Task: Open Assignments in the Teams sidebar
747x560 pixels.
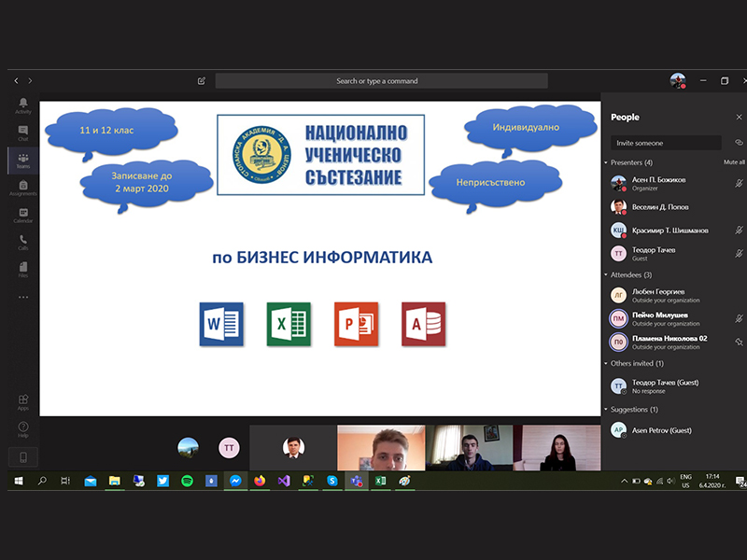Action: pyautogui.click(x=22, y=188)
